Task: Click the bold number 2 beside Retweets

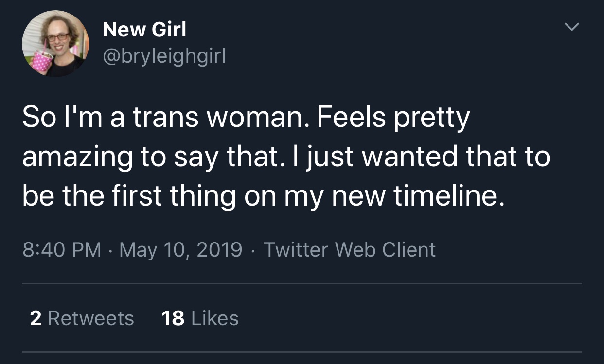Action: coord(36,318)
